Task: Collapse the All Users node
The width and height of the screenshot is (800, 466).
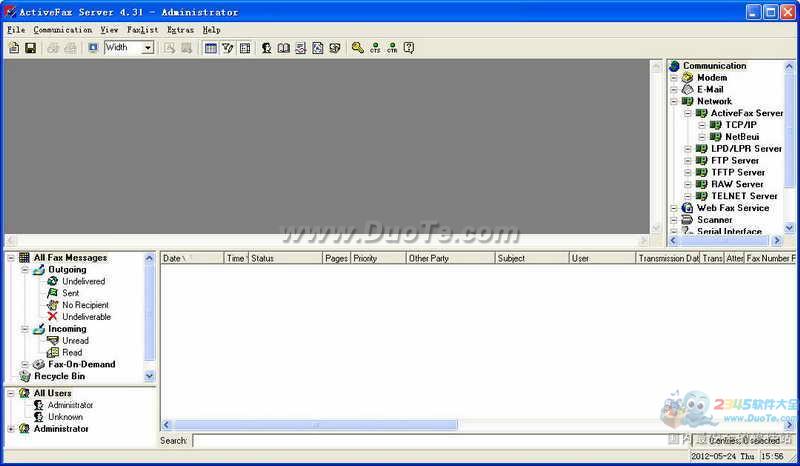Action: [11, 393]
